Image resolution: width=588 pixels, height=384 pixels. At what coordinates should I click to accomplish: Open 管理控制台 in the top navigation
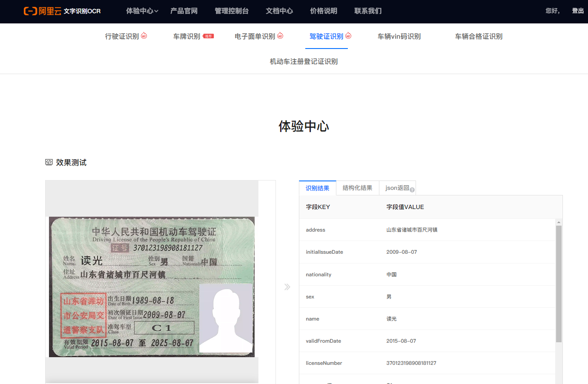click(x=232, y=11)
